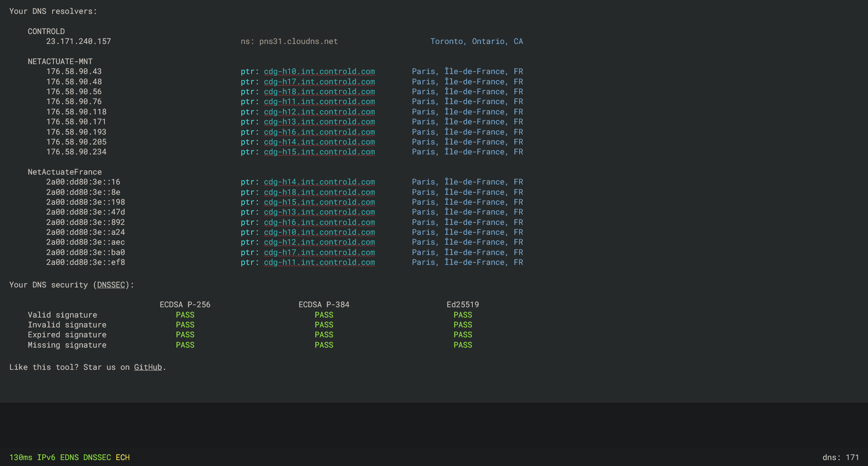
Task: Click the Toronto, Ontario, CA location
Action: pyautogui.click(x=477, y=41)
